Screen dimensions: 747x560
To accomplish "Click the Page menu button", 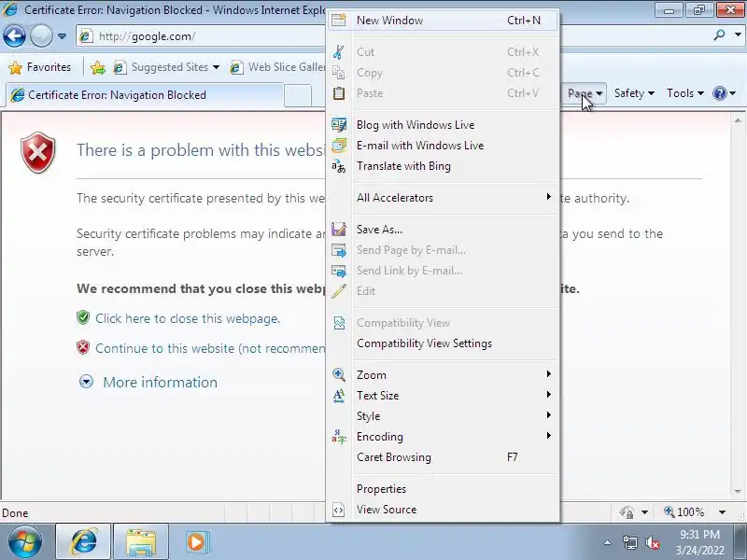I will 585,93.
